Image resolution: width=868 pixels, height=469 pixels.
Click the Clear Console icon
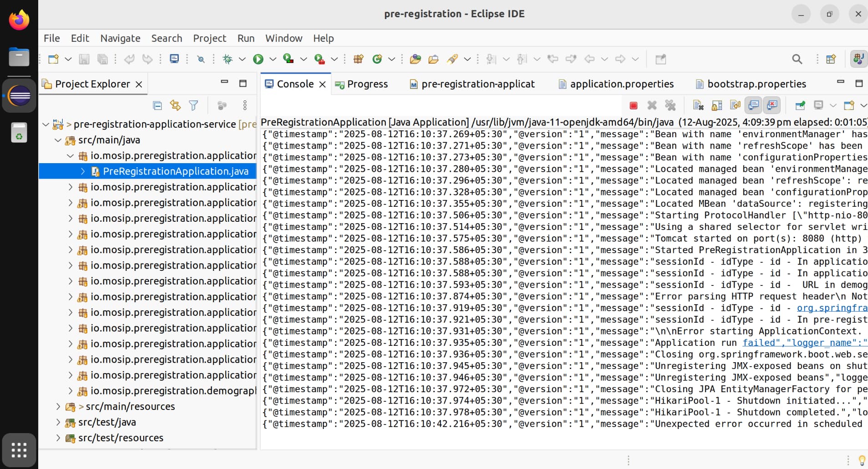698,106
